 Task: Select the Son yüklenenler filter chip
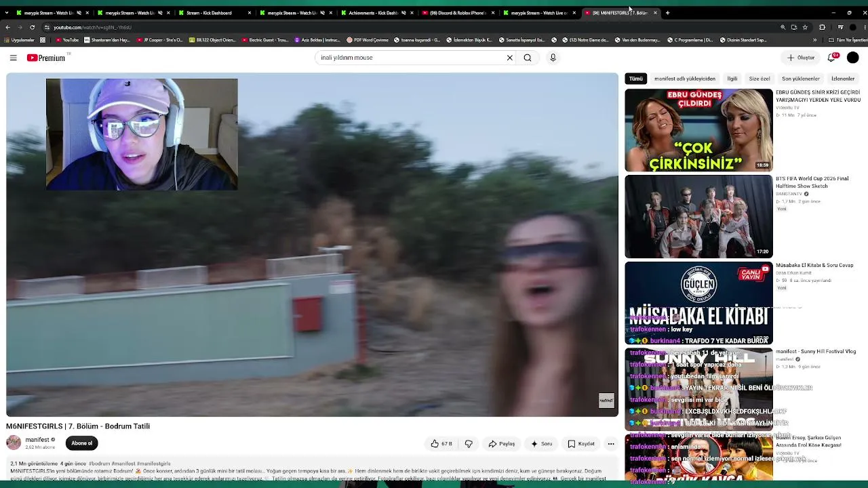point(801,79)
